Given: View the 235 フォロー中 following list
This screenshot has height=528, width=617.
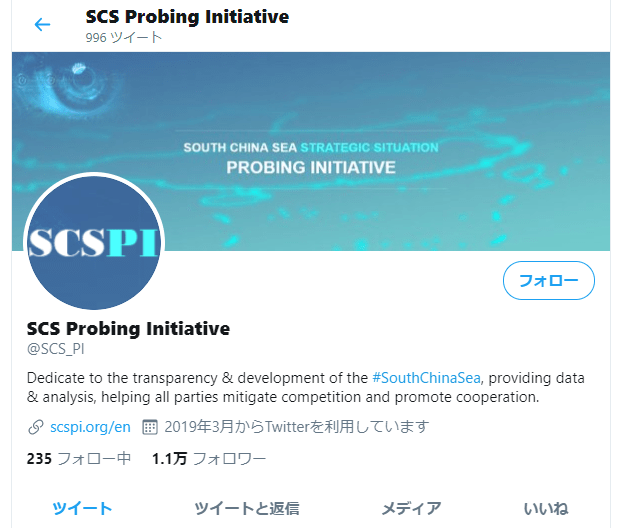Looking at the screenshot, I should [x=79, y=459].
